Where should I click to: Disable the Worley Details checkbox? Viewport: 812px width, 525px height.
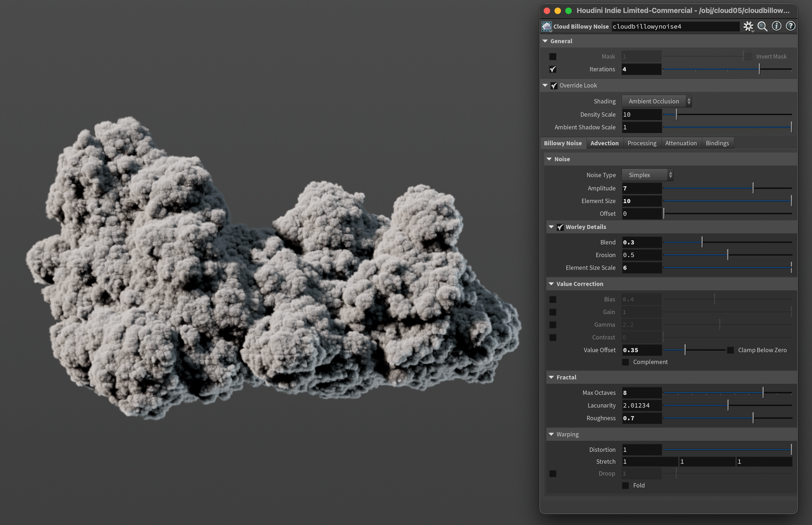click(560, 227)
